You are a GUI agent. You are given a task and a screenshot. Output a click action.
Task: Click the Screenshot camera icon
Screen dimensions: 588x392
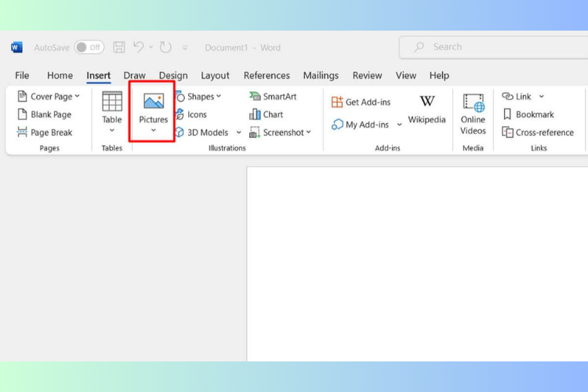pos(255,132)
